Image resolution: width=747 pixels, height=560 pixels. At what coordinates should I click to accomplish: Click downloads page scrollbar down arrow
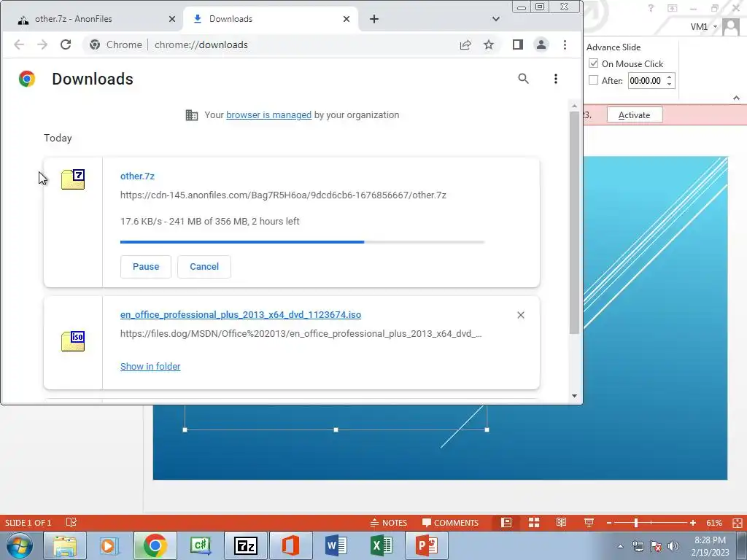tap(574, 396)
